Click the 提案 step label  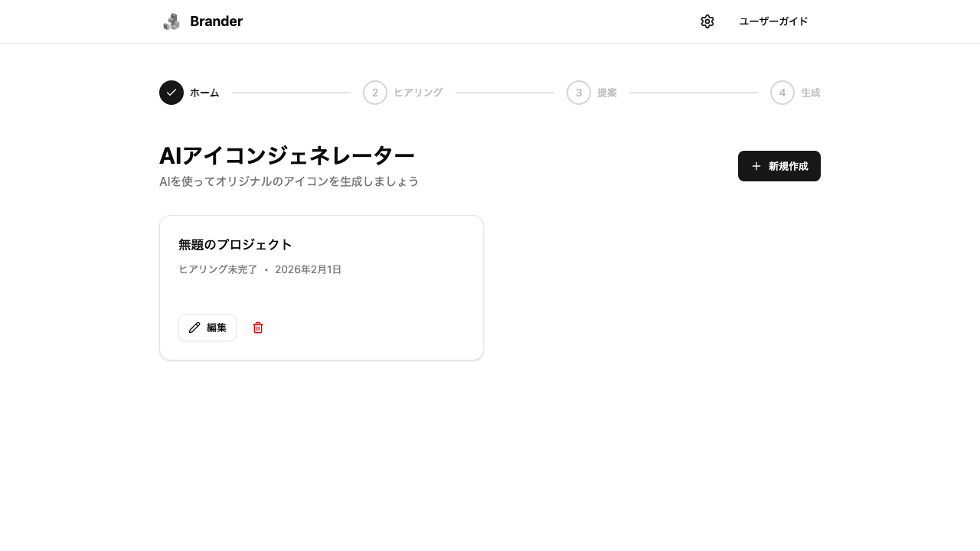[x=606, y=92]
